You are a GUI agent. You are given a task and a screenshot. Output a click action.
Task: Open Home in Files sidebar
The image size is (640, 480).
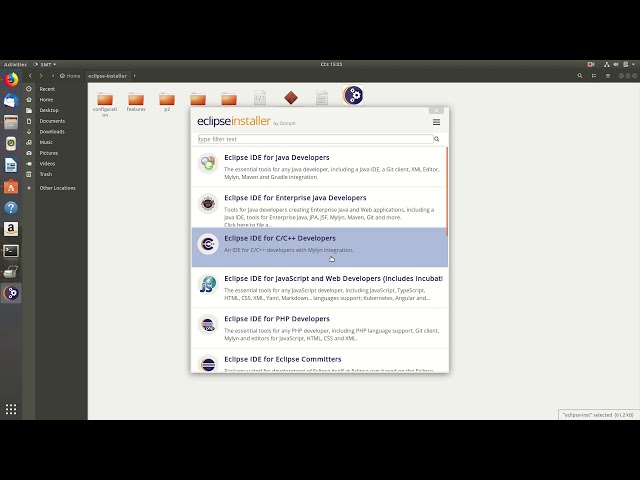click(46, 100)
